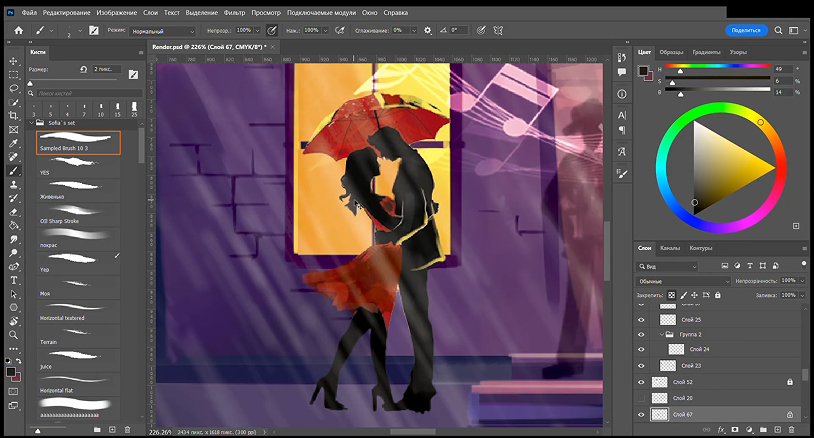The image size is (814, 438).
Task: Open the blend mode dropdown Нормальный
Action: pyautogui.click(x=163, y=31)
